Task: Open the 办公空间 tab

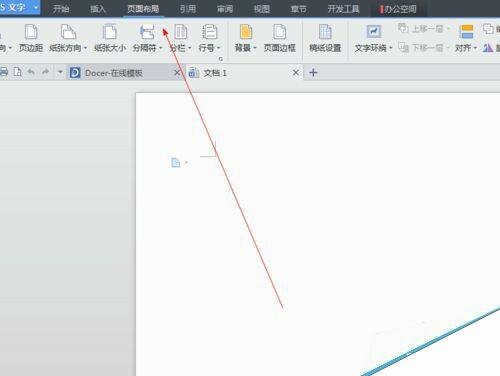Action: 399,9
